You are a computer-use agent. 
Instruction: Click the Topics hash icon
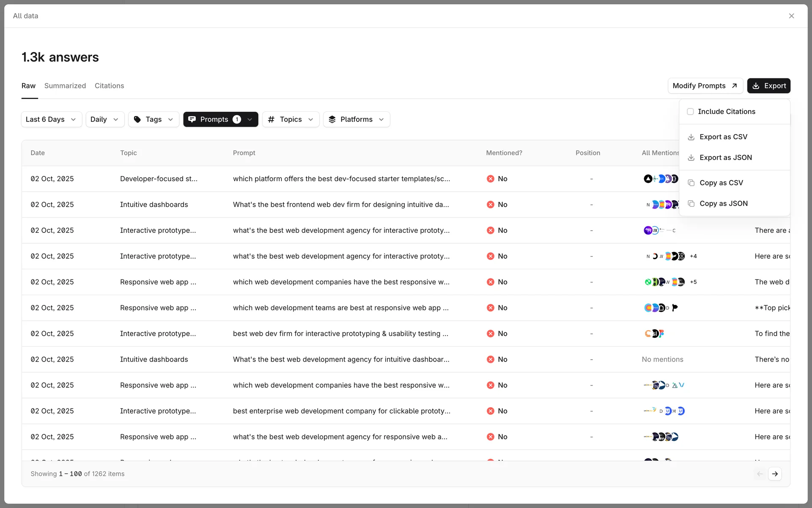(x=271, y=119)
